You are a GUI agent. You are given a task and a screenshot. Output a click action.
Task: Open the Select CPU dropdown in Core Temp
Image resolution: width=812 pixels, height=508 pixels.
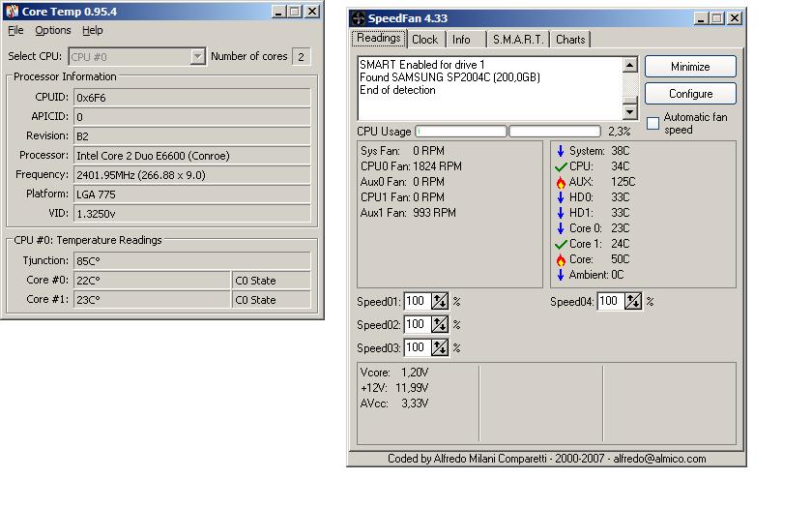point(197,56)
